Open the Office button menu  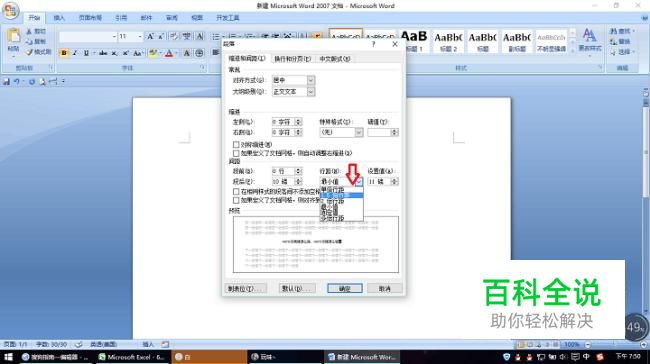tap(10, 11)
